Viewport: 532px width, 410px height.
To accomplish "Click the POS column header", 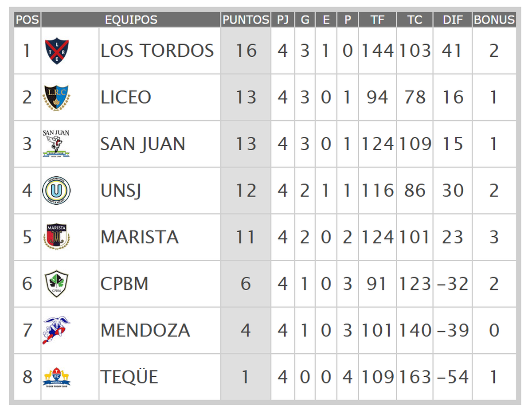I will click(27, 20).
